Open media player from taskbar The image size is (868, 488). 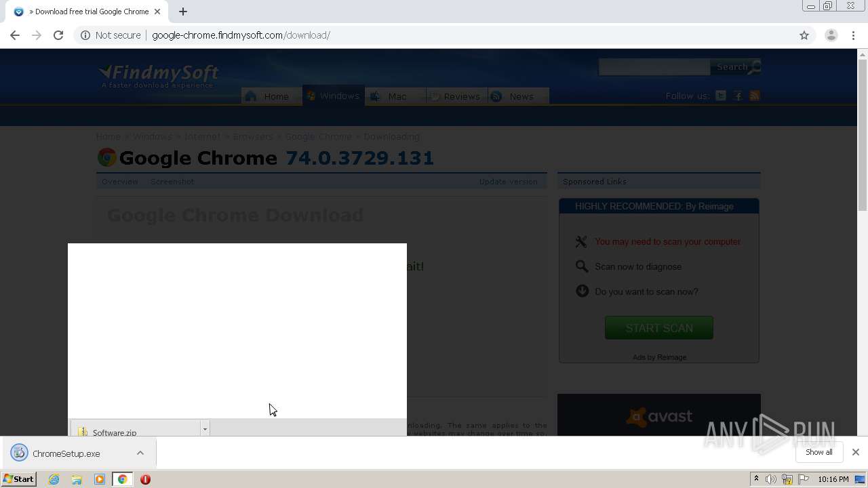100,479
